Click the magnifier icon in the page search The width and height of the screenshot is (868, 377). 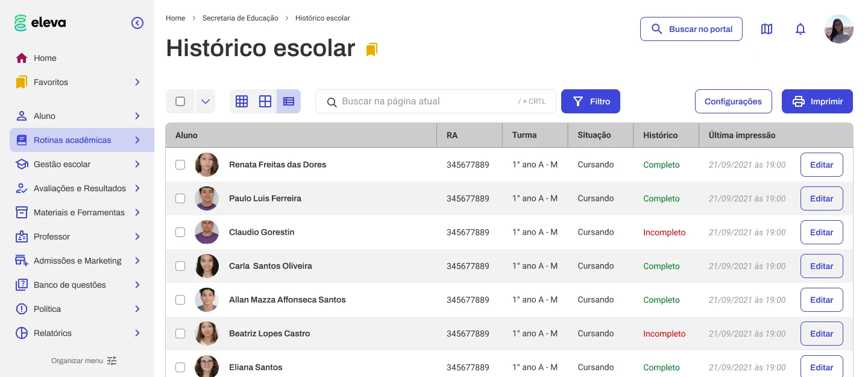click(x=332, y=102)
